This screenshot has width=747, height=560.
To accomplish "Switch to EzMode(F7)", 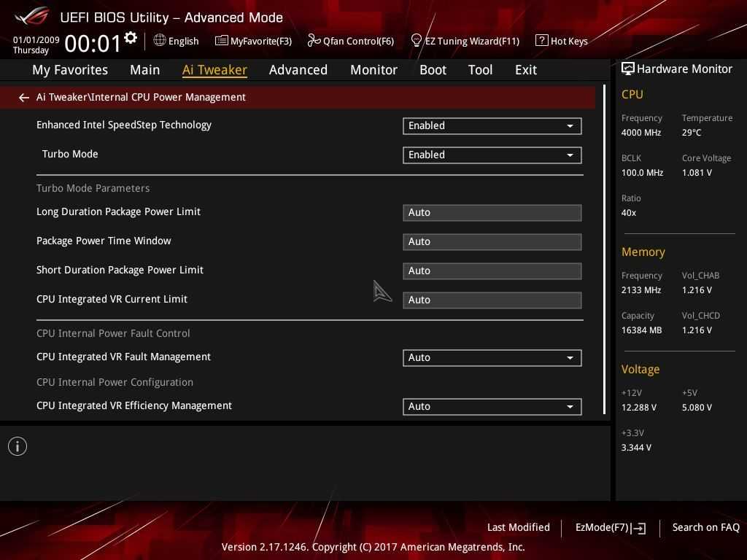I will click(x=610, y=527).
